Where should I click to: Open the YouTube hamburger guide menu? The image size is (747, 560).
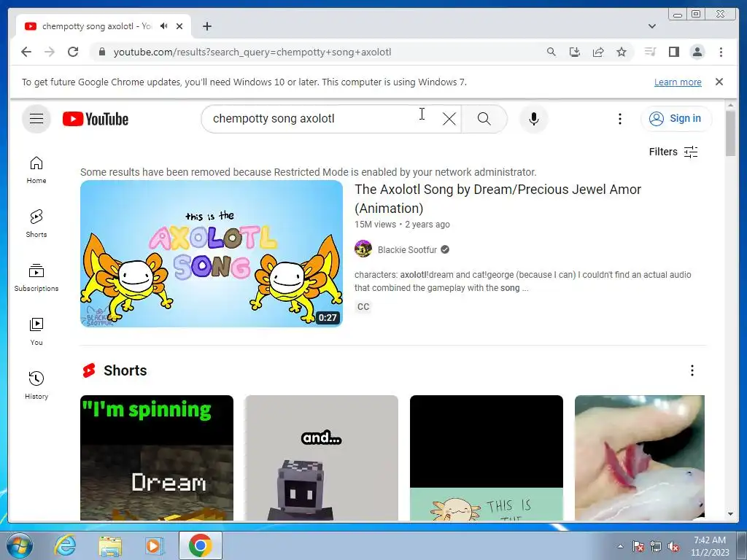(36, 119)
